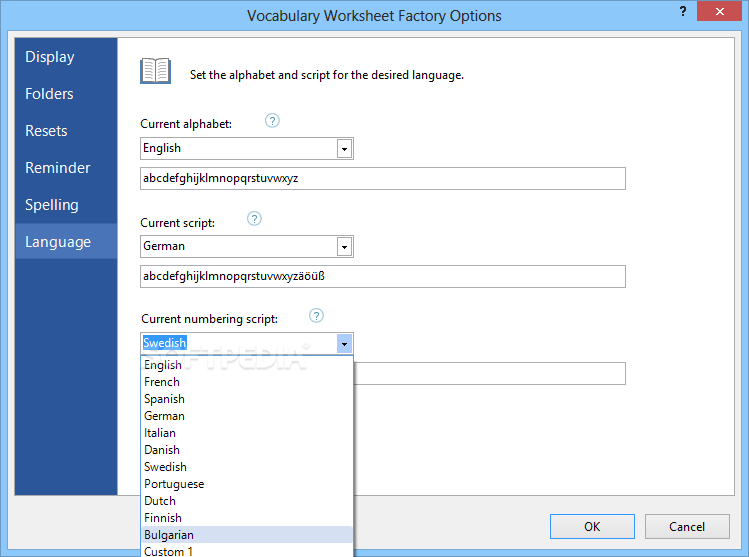Choose the highlighted Bulgarian list entry
The height and width of the screenshot is (557, 749).
point(247,535)
